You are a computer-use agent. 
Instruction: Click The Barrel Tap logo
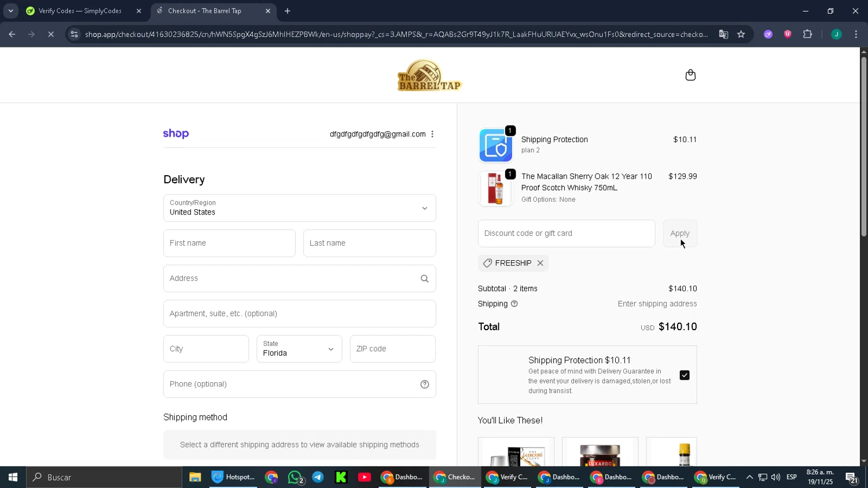pyautogui.click(x=429, y=75)
